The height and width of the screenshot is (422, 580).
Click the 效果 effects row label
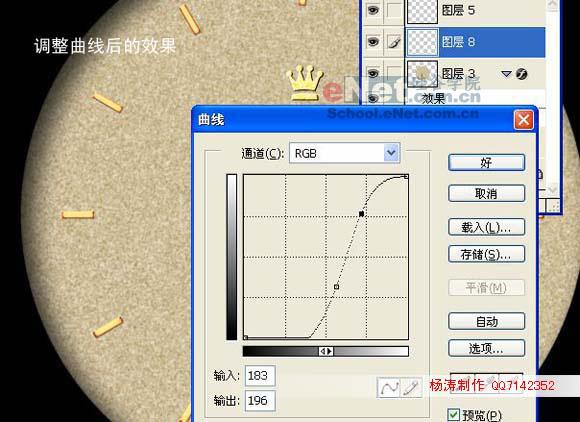pyautogui.click(x=434, y=98)
